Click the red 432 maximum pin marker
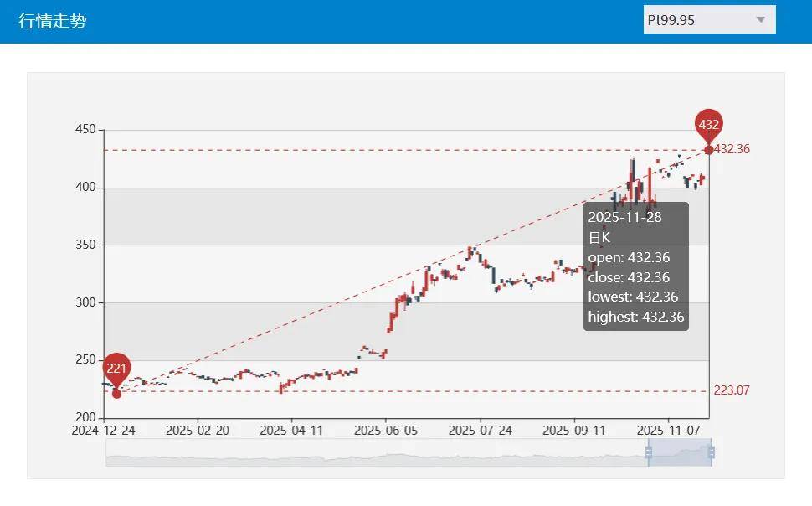Image resolution: width=812 pixels, height=506 pixels. [x=708, y=125]
